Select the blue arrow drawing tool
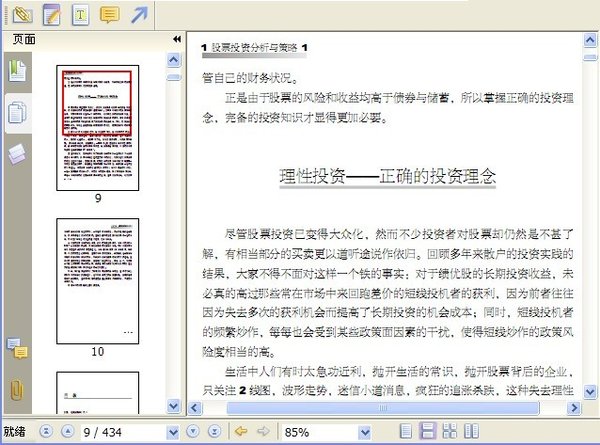The height and width of the screenshot is (445, 600). point(139,15)
